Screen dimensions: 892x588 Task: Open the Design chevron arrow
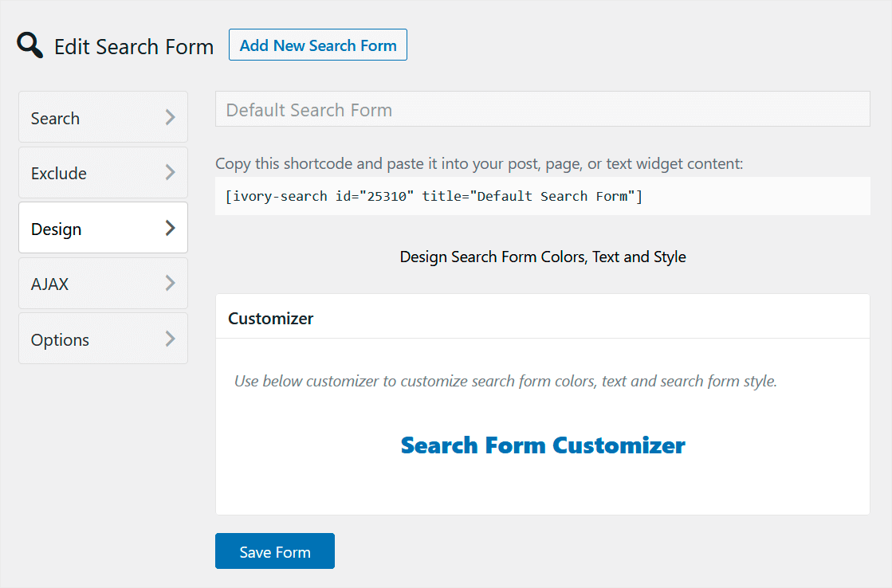click(x=171, y=227)
